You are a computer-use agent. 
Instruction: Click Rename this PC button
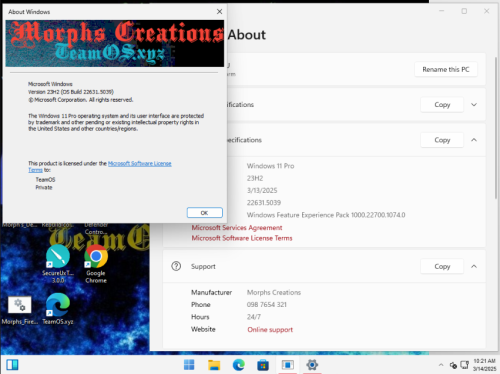pos(446,69)
